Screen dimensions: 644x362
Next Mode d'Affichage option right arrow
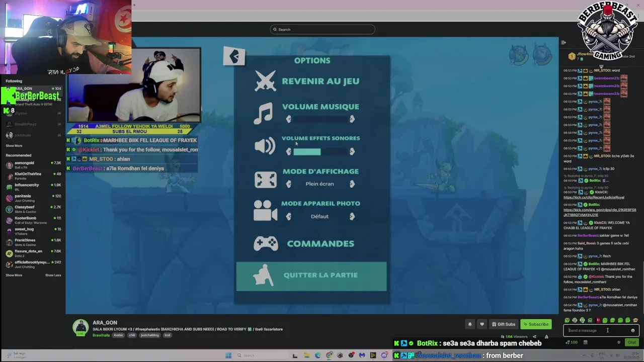[x=352, y=184]
